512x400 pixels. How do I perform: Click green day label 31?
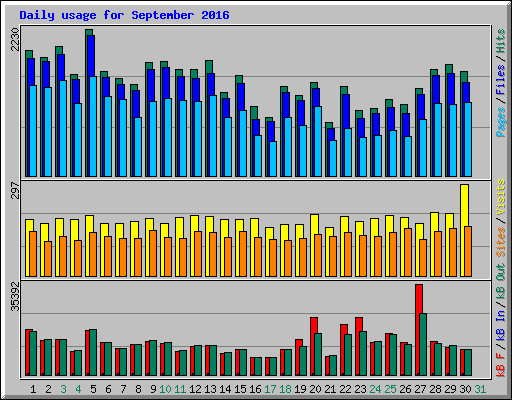pyautogui.click(x=480, y=389)
